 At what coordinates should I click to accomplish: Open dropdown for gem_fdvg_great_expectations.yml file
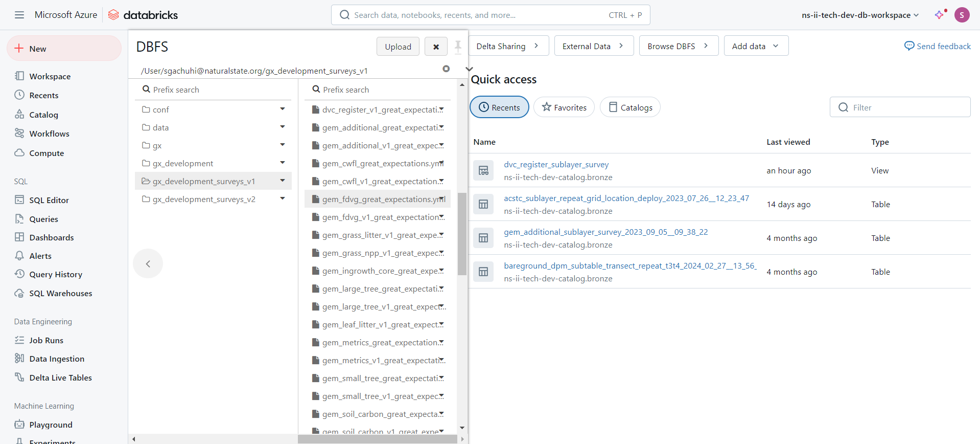(x=442, y=199)
